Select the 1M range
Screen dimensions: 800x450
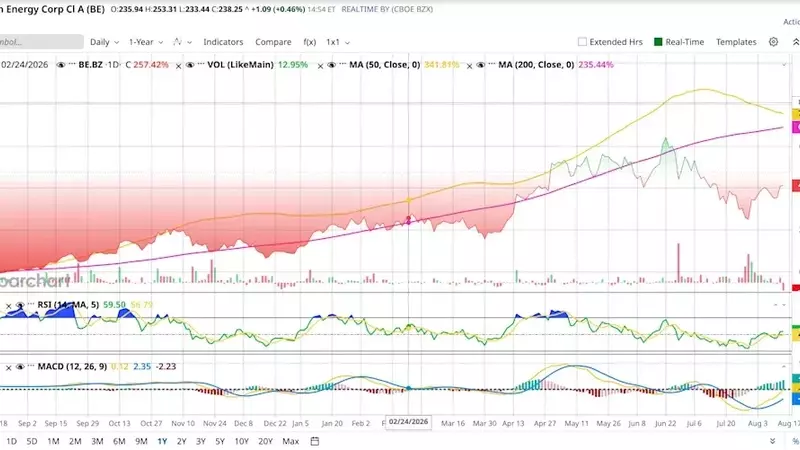[53, 441]
